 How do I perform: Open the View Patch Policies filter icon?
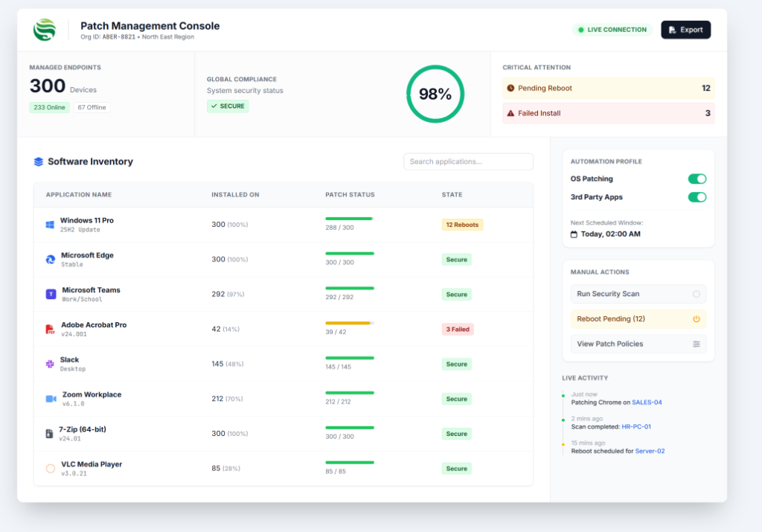point(697,343)
